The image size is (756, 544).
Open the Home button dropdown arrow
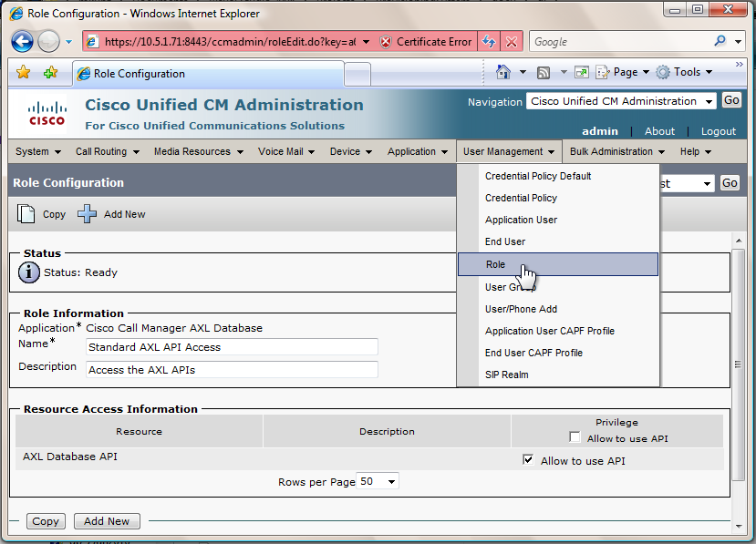523,72
